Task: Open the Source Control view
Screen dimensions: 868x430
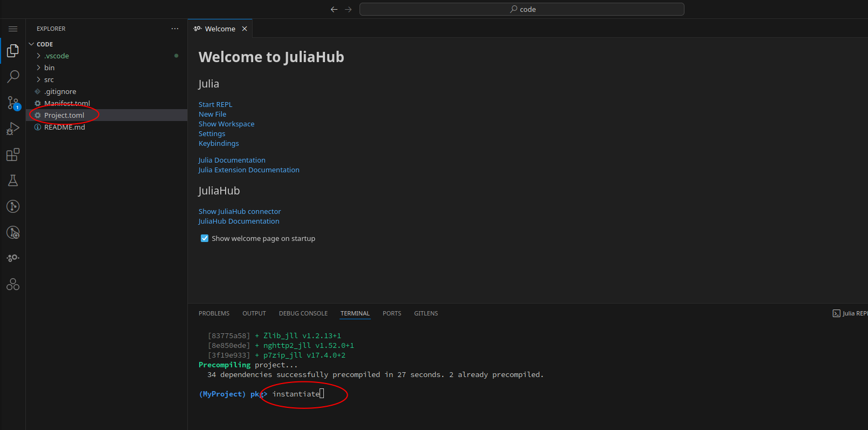Action: pos(13,103)
